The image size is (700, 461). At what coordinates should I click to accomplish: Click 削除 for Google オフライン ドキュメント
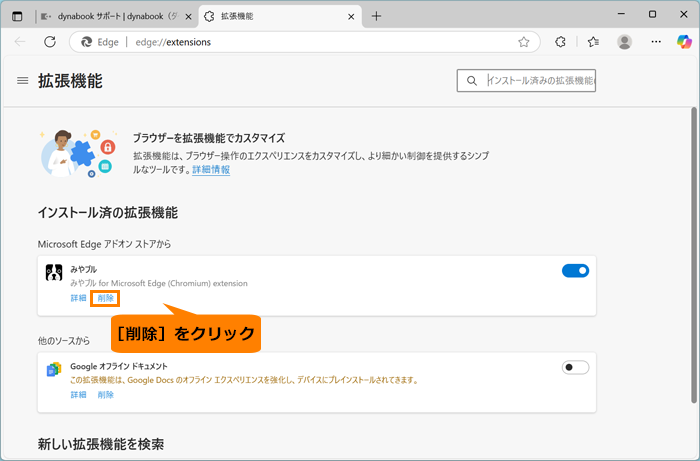pyautogui.click(x=106, y=395)
